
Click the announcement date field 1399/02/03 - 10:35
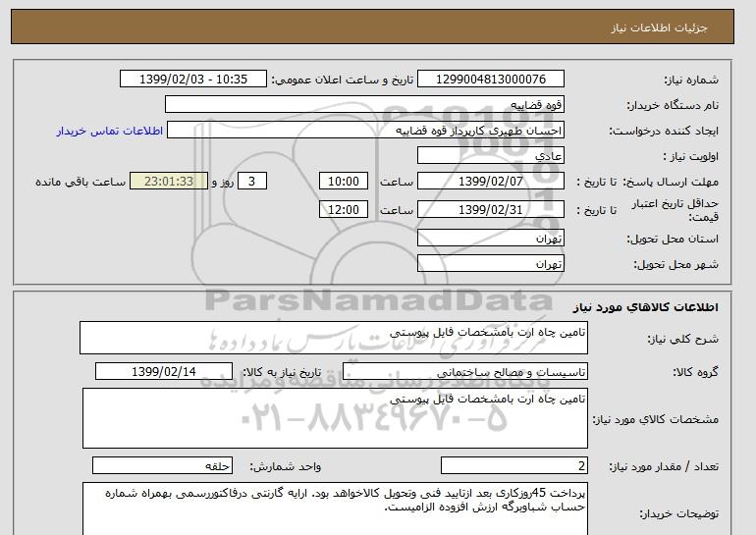point(192,80)
